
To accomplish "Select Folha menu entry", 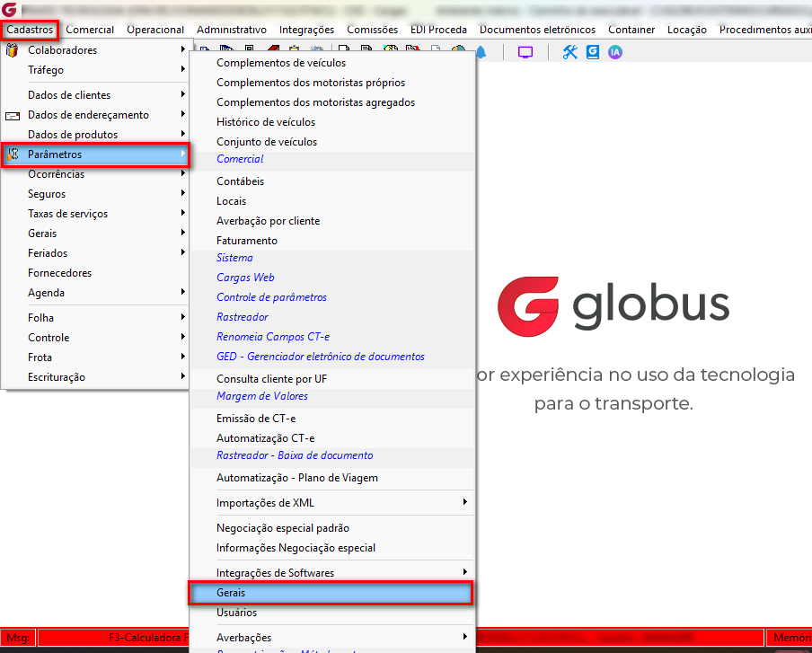I will (x=95, y=317).
